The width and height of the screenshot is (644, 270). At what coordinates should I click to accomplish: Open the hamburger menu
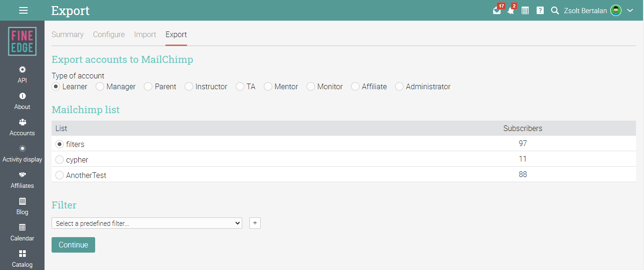point(23,10)
